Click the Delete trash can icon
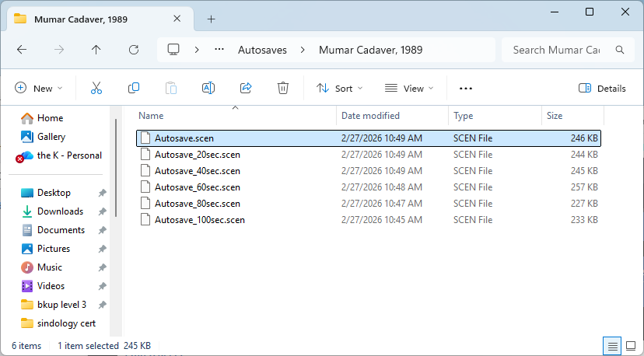This screenshot has height=356, width=644. pos(283,88)
